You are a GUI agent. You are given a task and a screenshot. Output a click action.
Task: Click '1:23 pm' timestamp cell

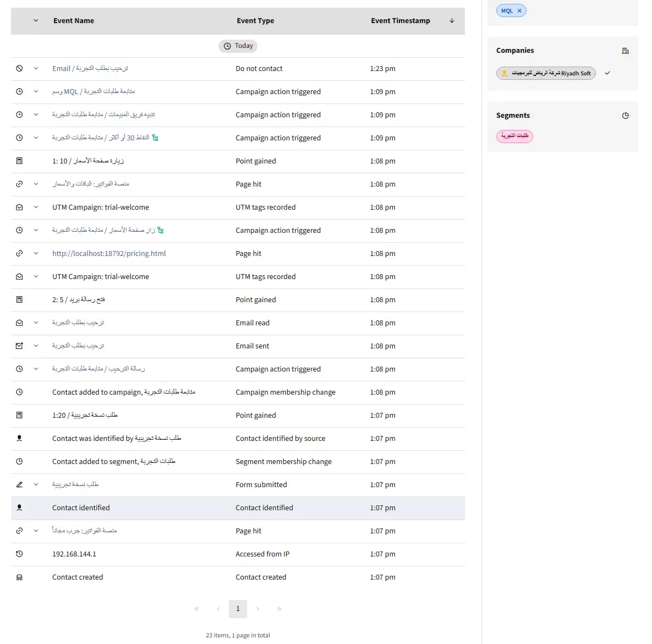tap(382, 69)
